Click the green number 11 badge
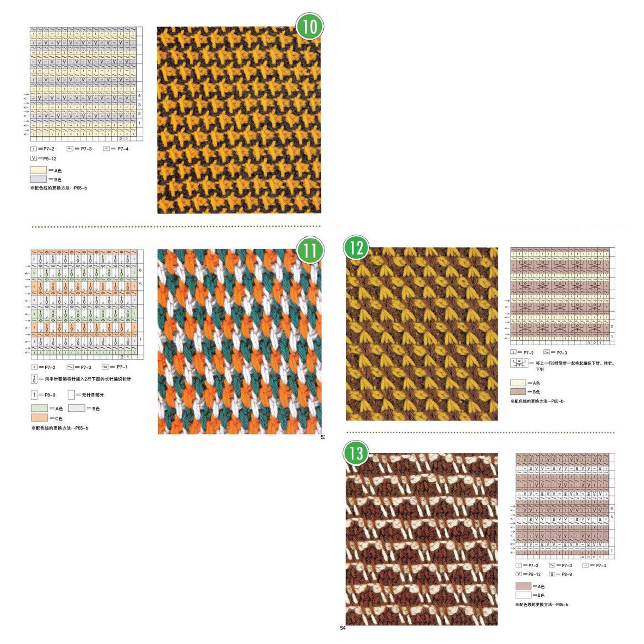This screenshot has height=644, width=644. (x=310, y=250)
